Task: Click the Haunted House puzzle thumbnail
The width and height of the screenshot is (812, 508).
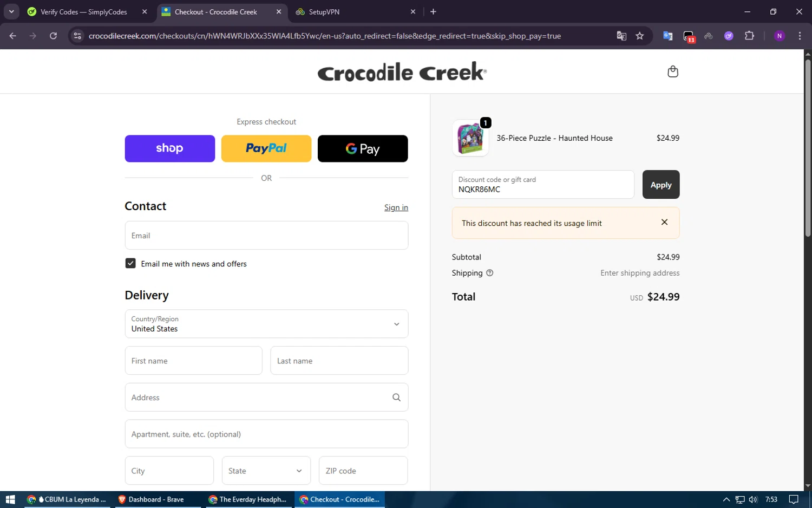Action: [470, 138]
